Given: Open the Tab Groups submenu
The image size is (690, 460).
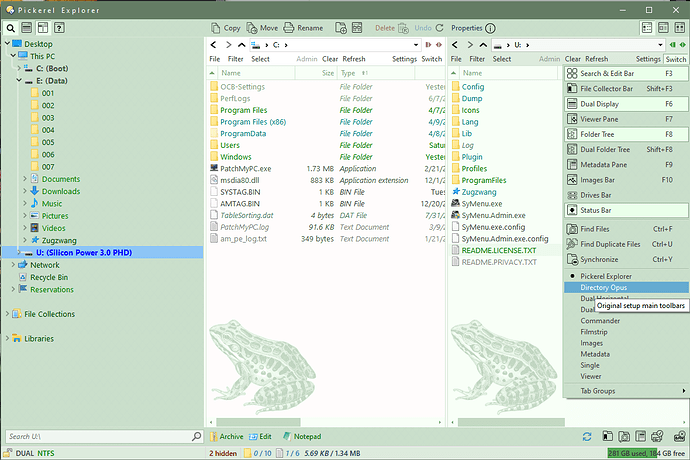Looking at the screenshot, I should click(x=626, y=391).
